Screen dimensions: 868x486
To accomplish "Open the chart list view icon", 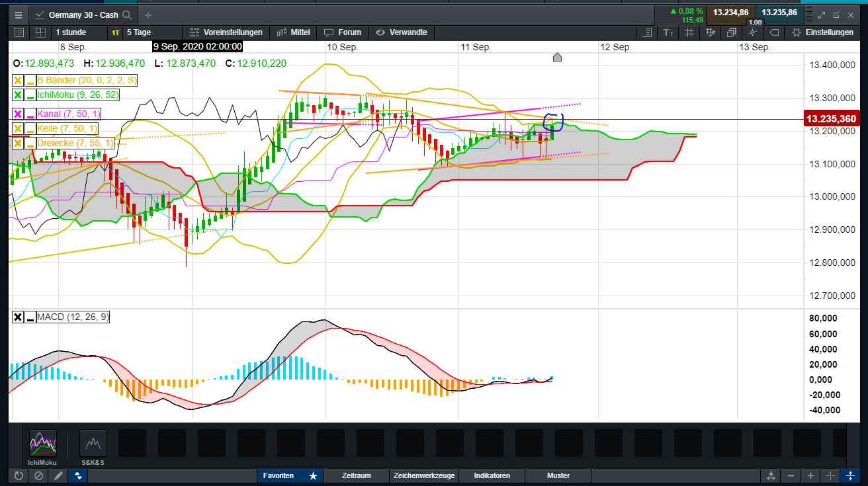I will click(x=19, y=32).
